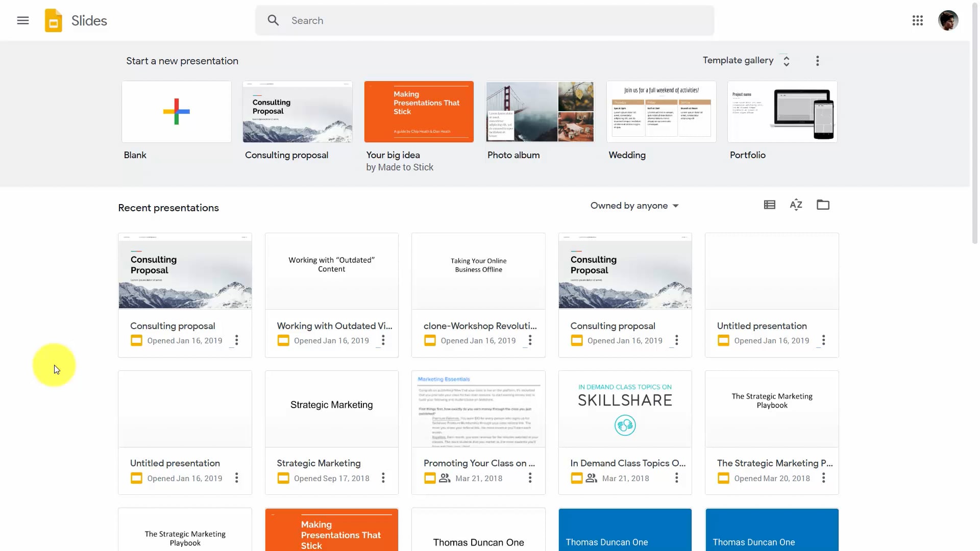980x551 pixels.
Task: Open the Skillshare In Demand Class Topics thumbnail
Action: [x=625, y=409]
